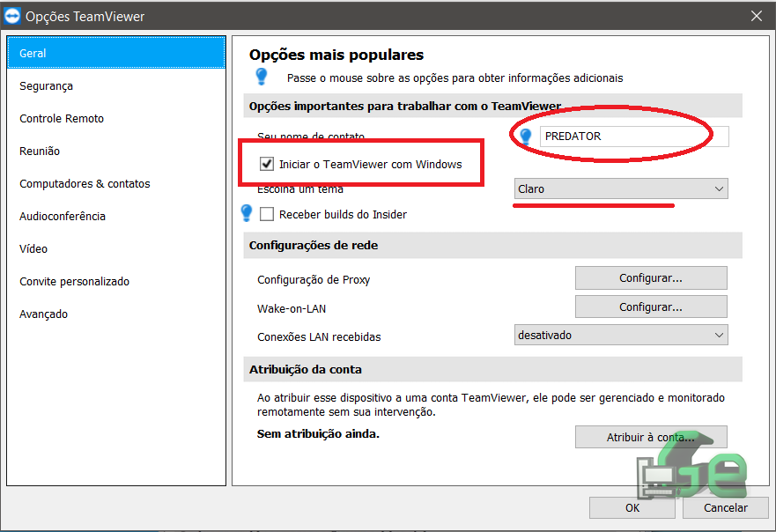The image size is (776, 532).
Task: Click the Atribuir à conta button
Action: (x=651, y=437)
